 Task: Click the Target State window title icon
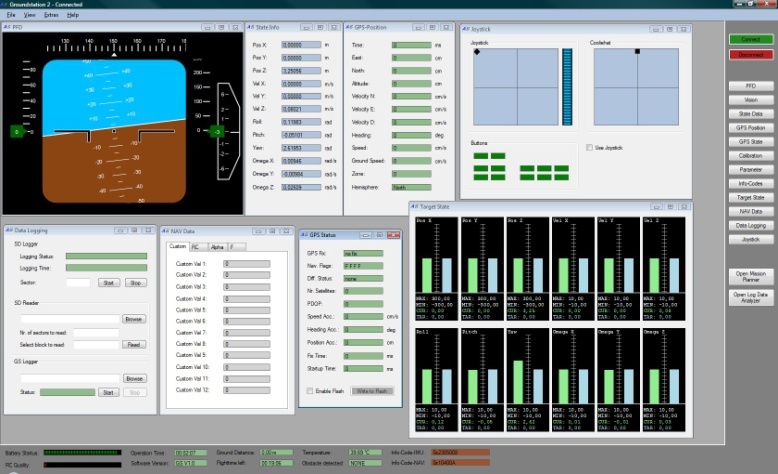(x=415, y=205)
